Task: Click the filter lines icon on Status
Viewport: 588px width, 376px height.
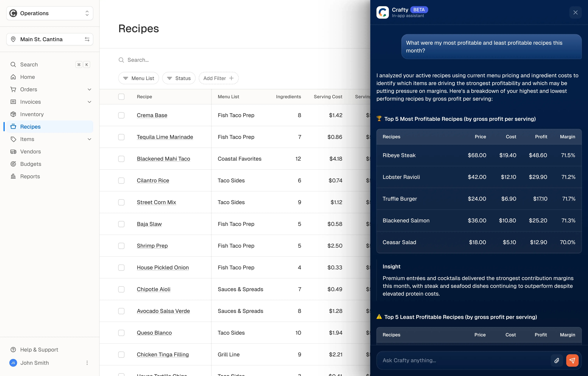Action: [170, 78]
